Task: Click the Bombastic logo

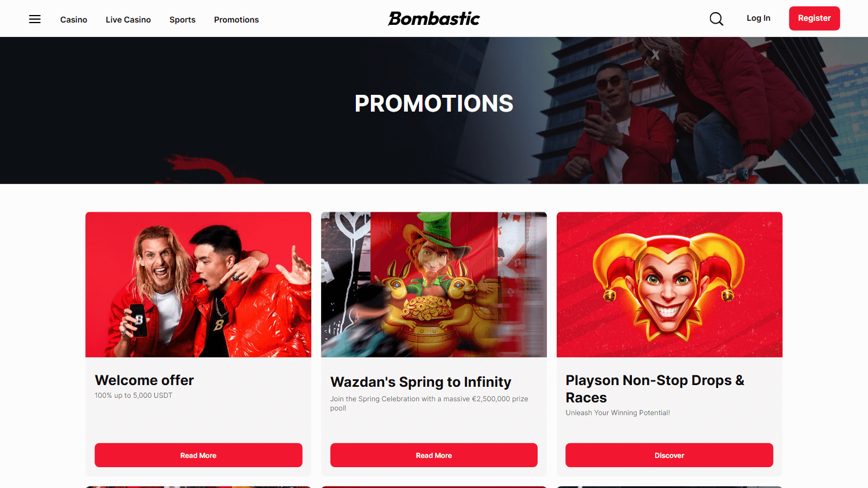Action: 434,19
